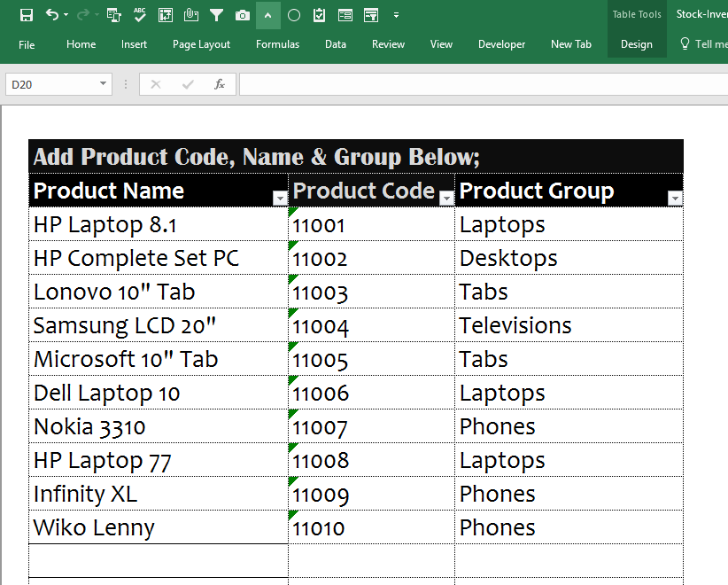Switch to the Page Layout tab
Image resolution: width=728 pixels, height=585 pixels.
(201, 44)
